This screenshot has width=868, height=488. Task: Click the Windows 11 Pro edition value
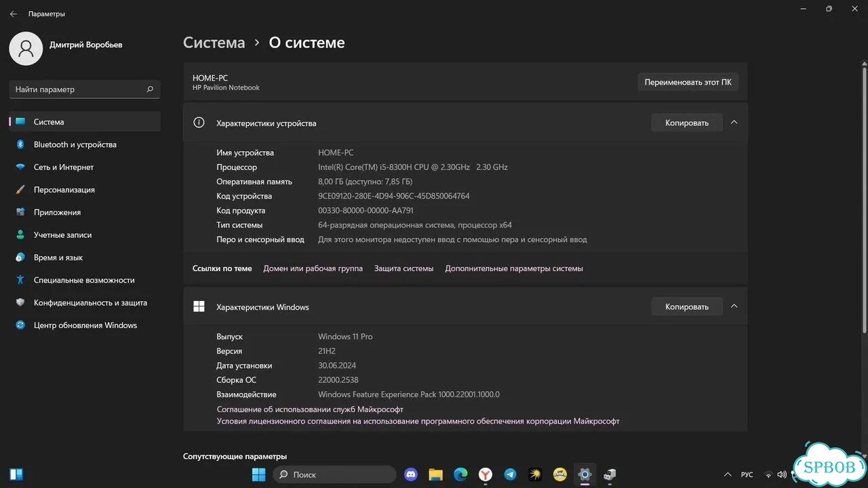pyautogui.click(x=345, y=336)
